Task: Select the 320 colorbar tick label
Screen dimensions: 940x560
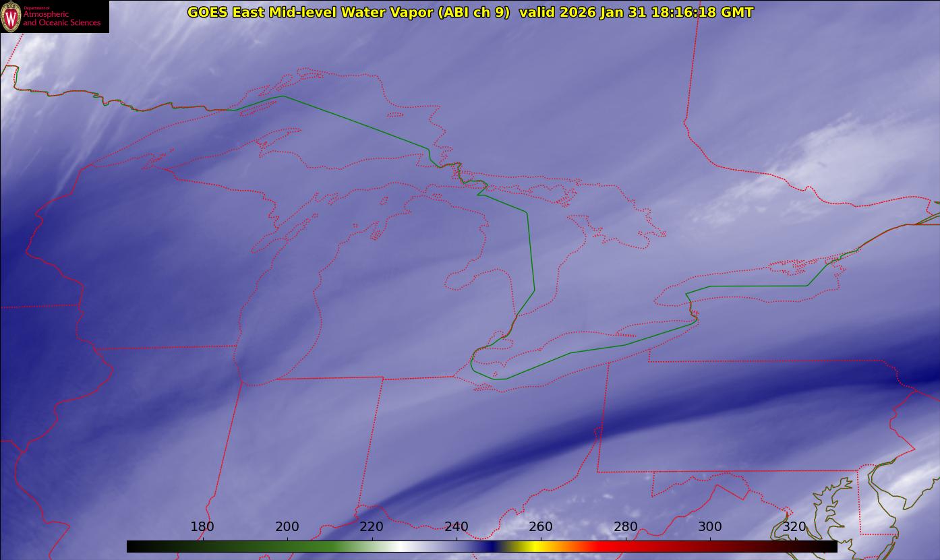Action: [x=794, y=526]
